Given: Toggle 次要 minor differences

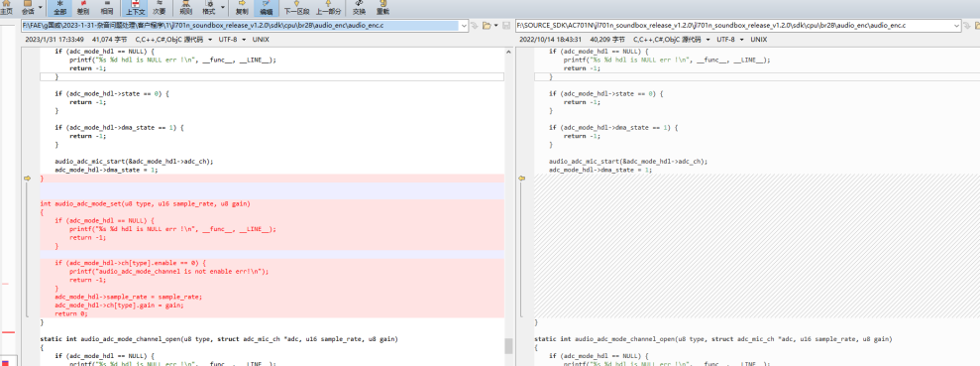Looking at the screenshot, I should [160, 8].
